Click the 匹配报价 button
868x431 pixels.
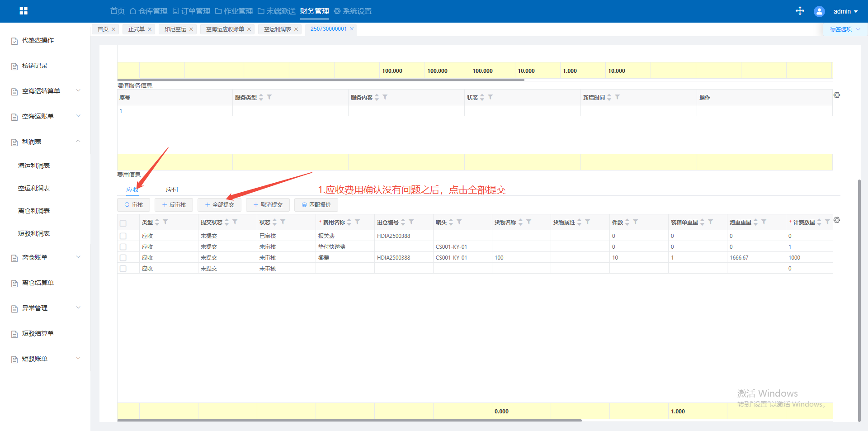tap(316, 205)
